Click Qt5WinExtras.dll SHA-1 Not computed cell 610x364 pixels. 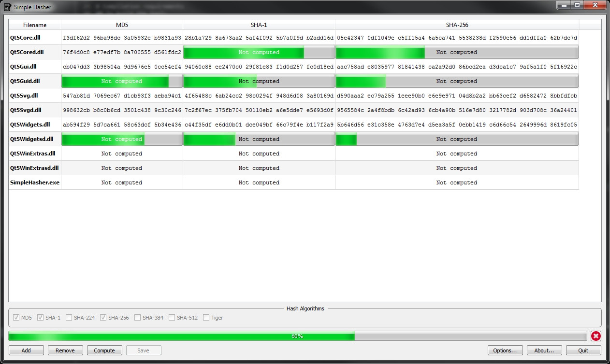pos(259,154)
